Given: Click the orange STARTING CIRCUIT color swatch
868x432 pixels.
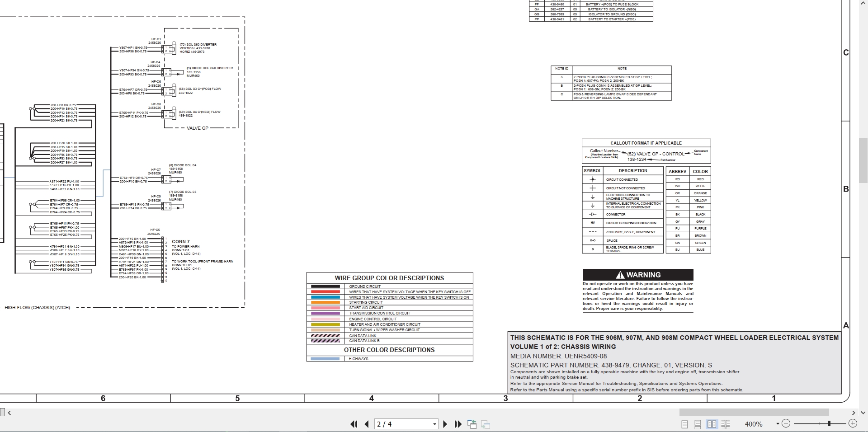Looking at the screenshot, I should point(325,302).
